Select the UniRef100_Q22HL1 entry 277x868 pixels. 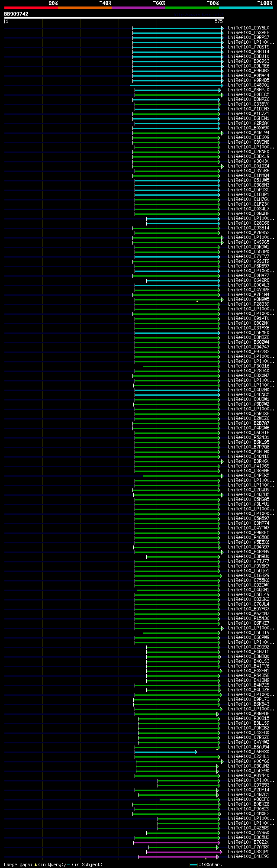point(248,757)
